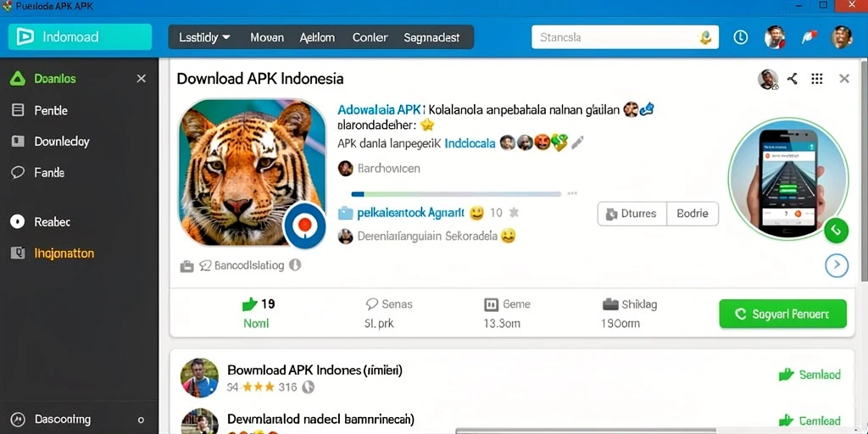Click the share icon in panel header

pyautogui.click(x=793, y=79)
